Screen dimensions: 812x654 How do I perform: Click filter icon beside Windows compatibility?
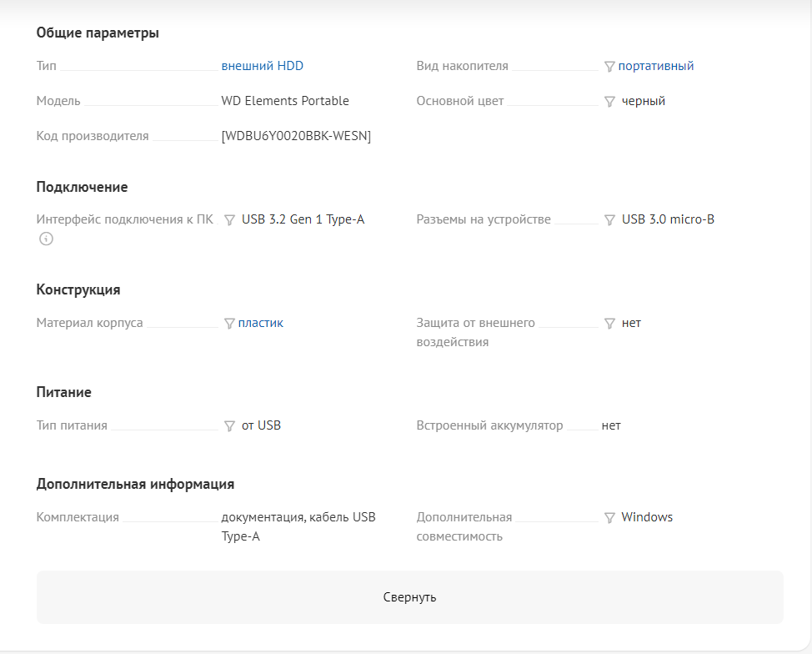[x=609, y=518]
